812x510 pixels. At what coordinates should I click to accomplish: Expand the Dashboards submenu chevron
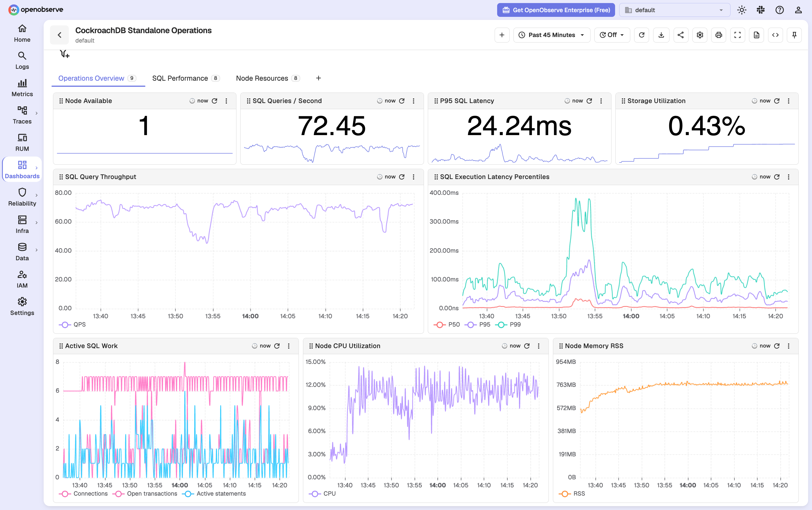click(x=36, y=168)
